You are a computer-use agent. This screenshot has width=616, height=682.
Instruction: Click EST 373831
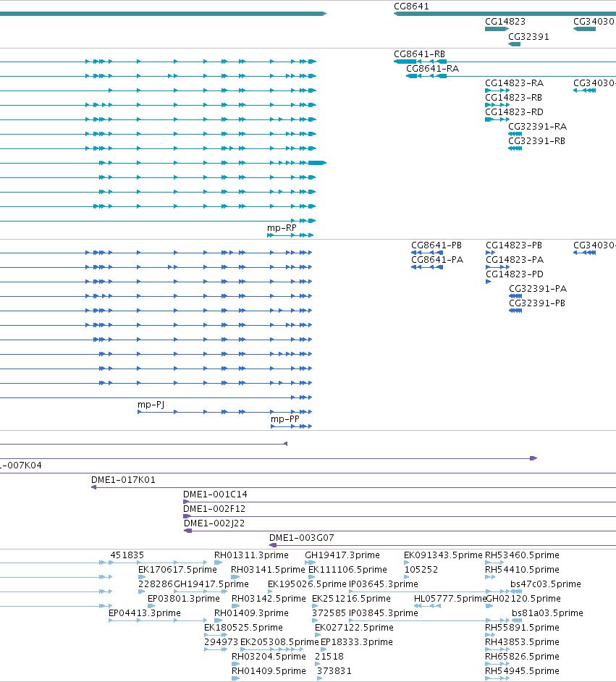point(334,671)
